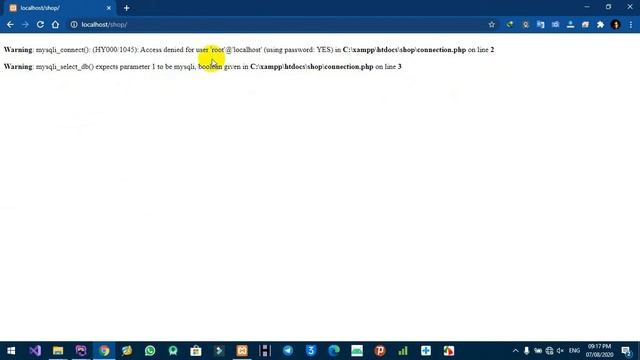
Task: Open the download extension icon
Action: click(570, 24)
